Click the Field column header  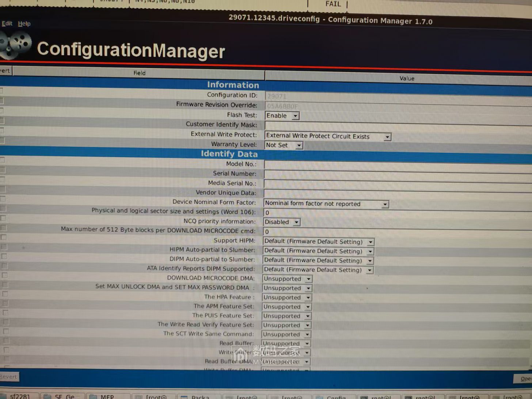139,73
